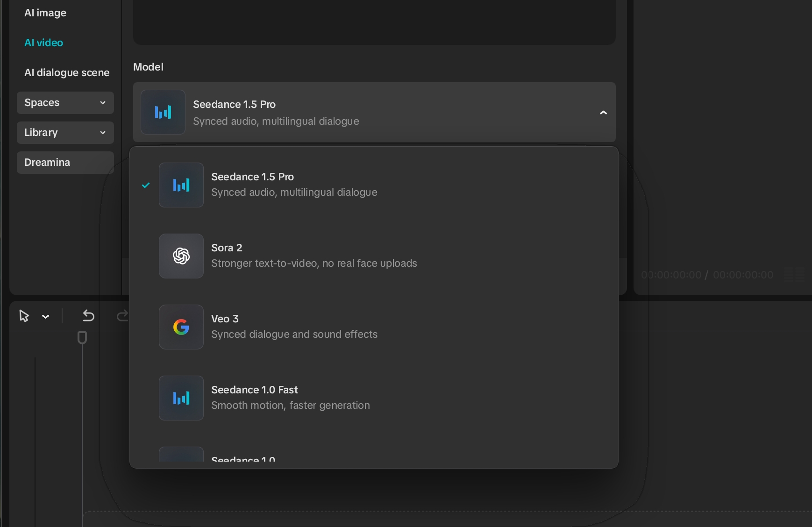
Task: Click the Seedance logo in the Model field
Action: click(163, 112)
